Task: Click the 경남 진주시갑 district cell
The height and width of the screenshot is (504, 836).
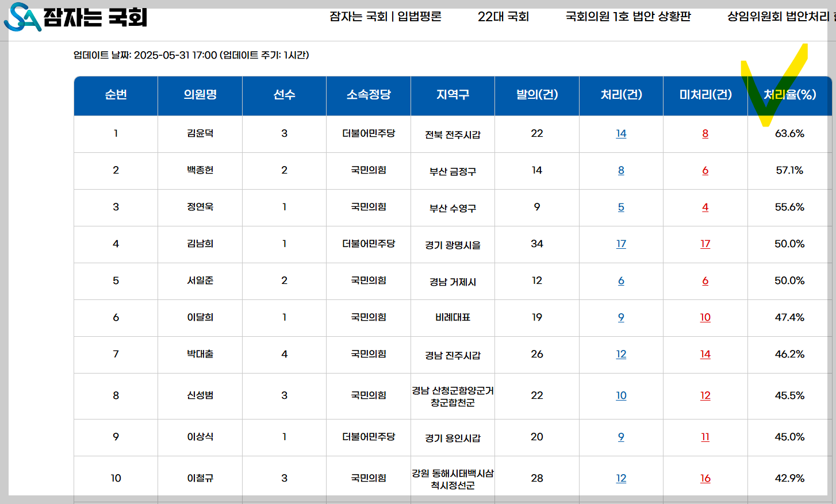Action: (x=452, y=355)
